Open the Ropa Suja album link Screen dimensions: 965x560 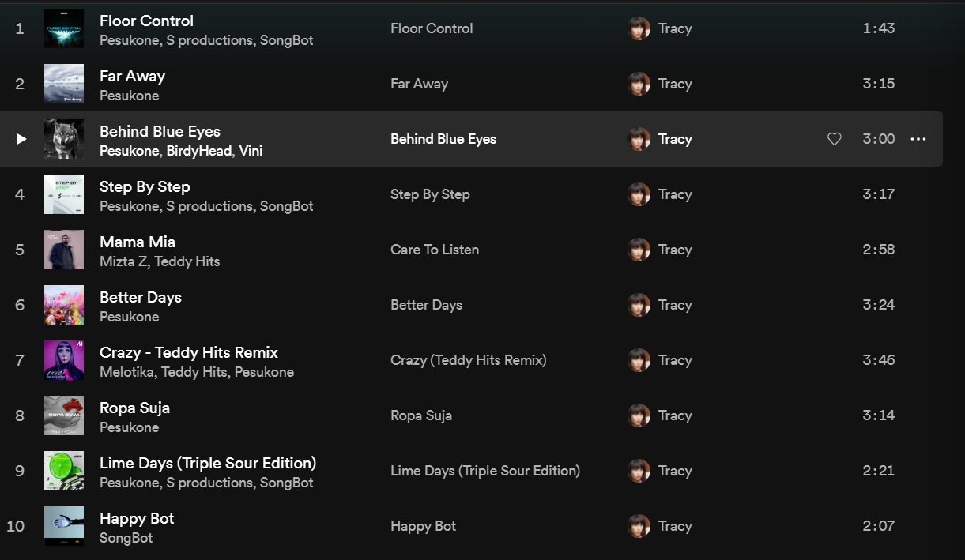(421, 415)
